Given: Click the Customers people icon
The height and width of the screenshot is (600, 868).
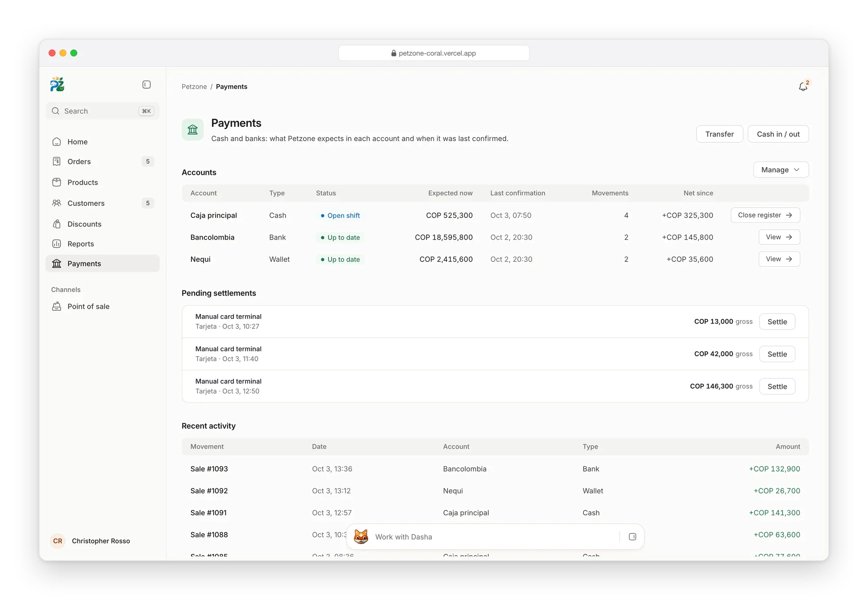Looking at the screenshot, I should pyautogui.click(x=57, y=203).
